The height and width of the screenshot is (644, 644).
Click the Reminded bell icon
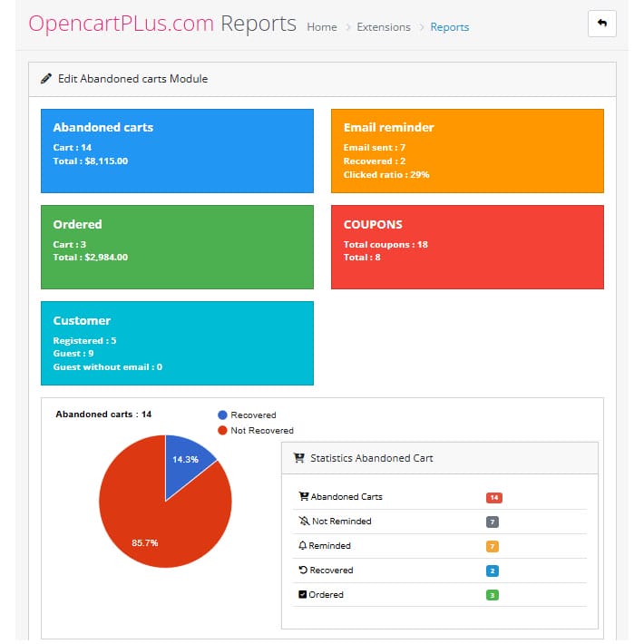pos(304,546)
